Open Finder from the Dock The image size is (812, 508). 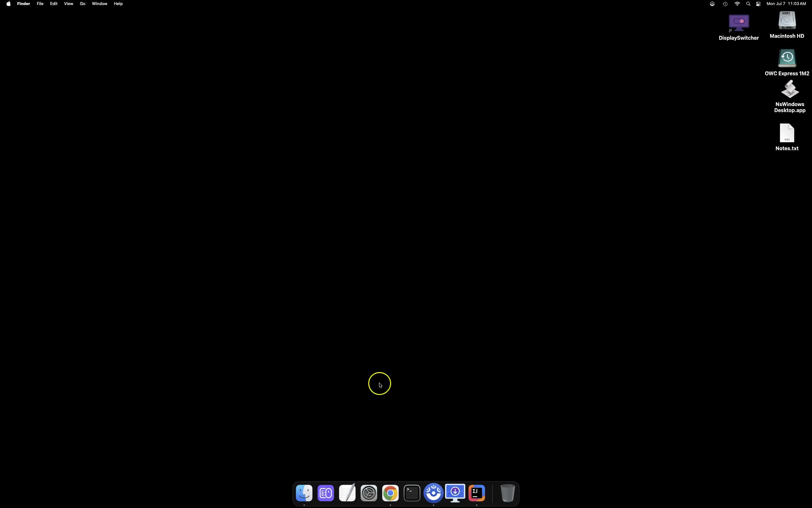304,493
